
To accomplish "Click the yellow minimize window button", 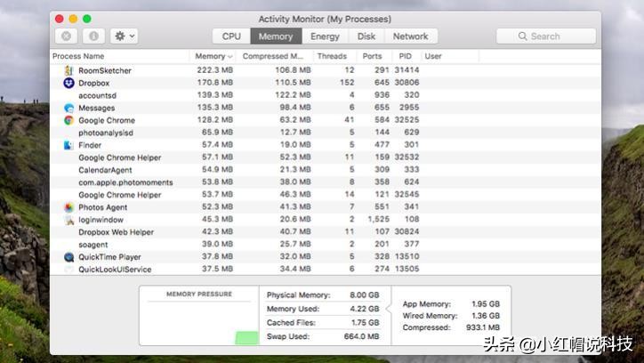I will click(73, 19).
